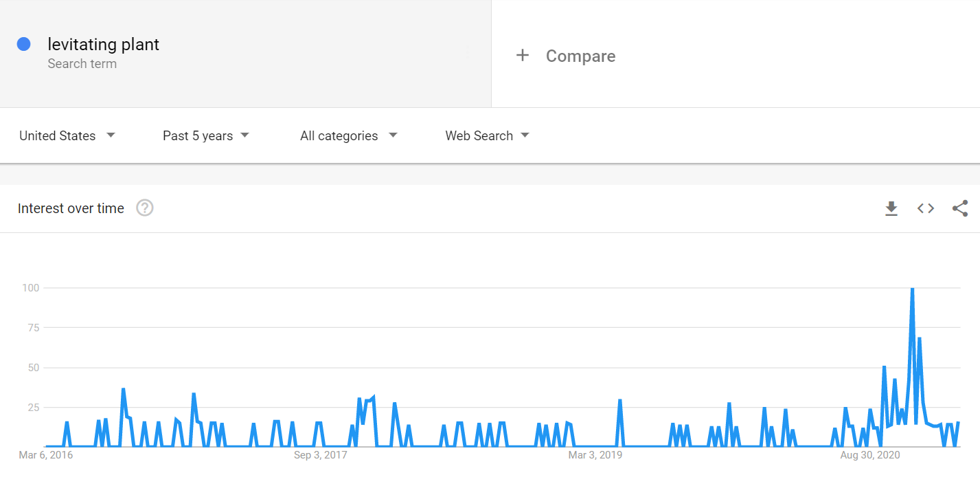Expand the Past 5 years time range
The width and height of the screenshot is (980, 486).
click(205, 135)
